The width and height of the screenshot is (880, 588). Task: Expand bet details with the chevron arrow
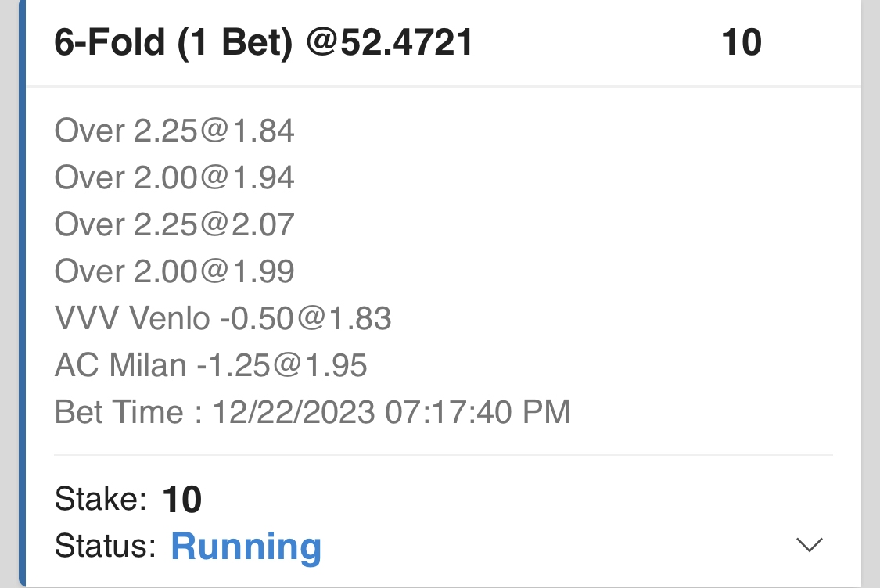pyautogui.click(x=809, y=545)
